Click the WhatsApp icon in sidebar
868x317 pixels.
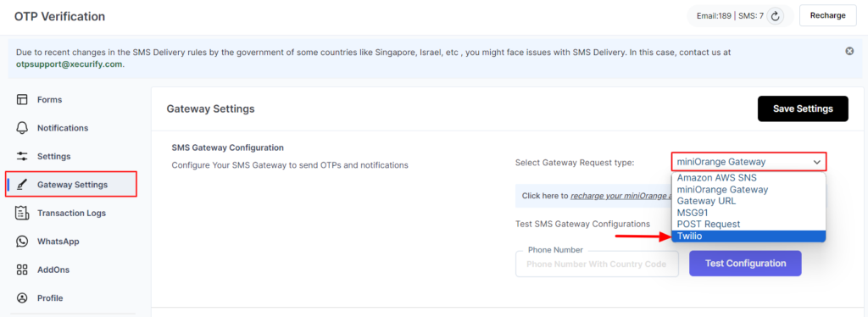pos(22,242)
